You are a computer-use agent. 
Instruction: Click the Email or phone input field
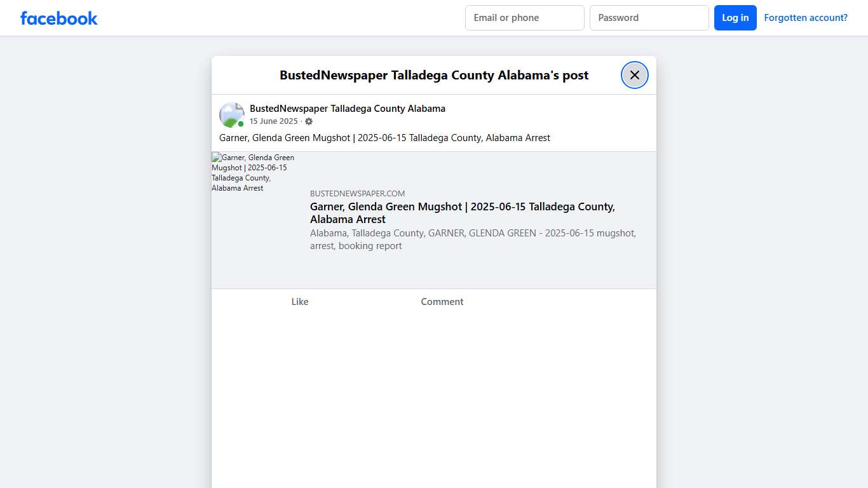point(524,18)
